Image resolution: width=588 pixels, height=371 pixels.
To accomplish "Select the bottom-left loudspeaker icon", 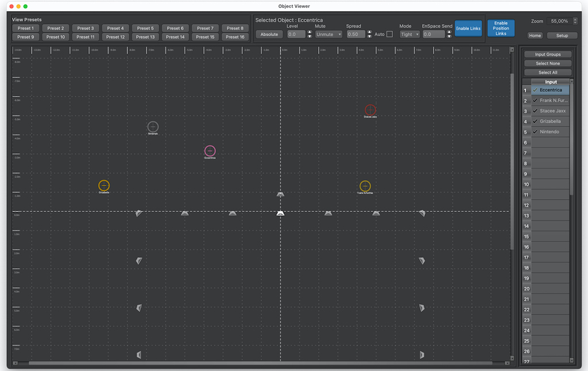I will click(139, 355).
